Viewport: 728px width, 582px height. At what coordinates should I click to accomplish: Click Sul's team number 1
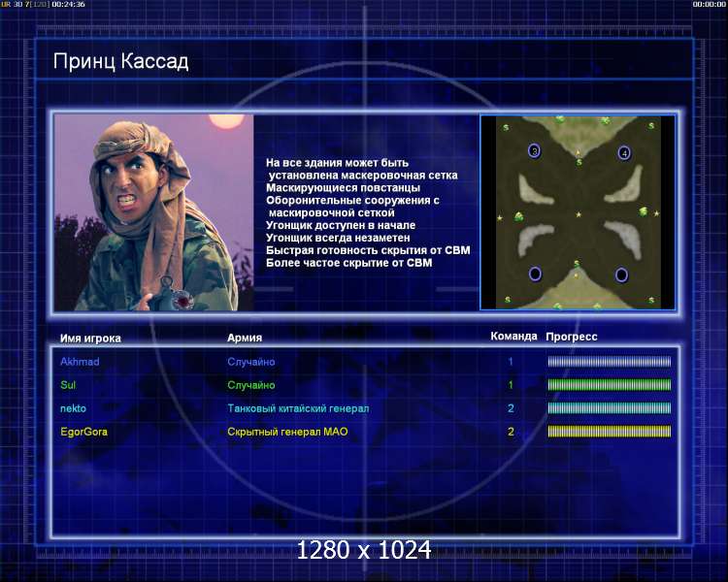coord(511,385)
